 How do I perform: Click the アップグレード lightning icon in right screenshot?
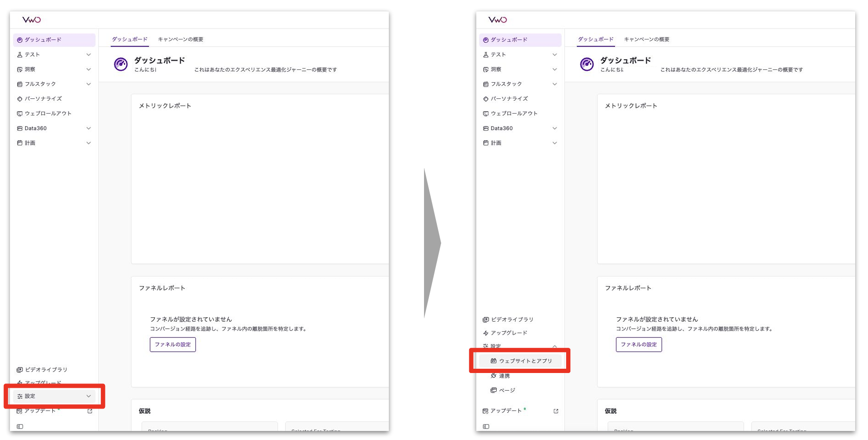tap(486, 333)
